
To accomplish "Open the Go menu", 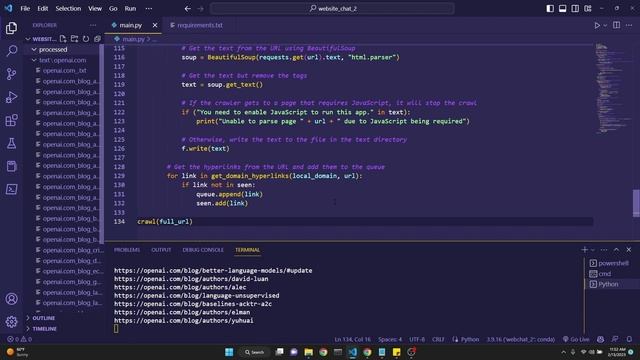I will click(113, 8).
